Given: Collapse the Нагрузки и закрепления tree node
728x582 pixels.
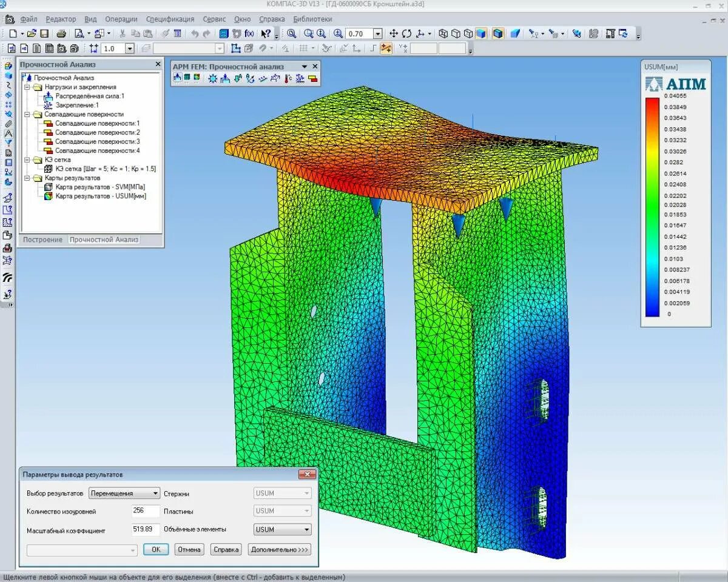Looking at the screenshot, I should (x=27, y=87).
